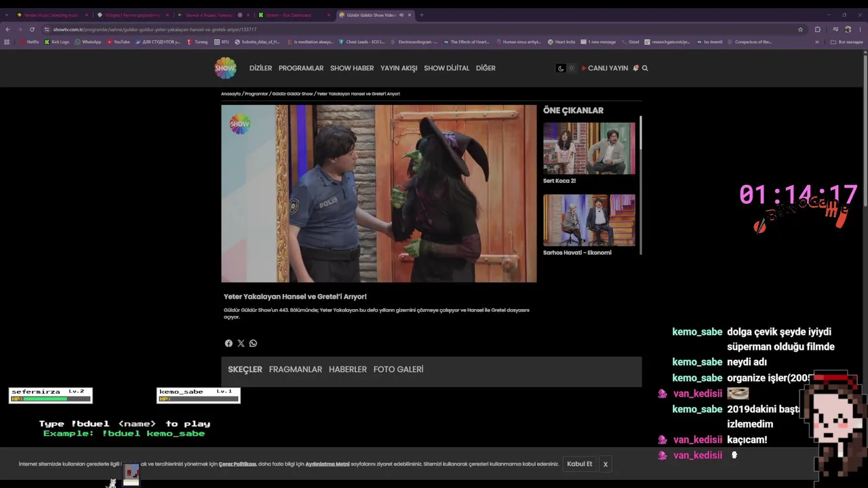Open the Çerez Politikası link
The image size is (868, 488).
click(237, 464)
